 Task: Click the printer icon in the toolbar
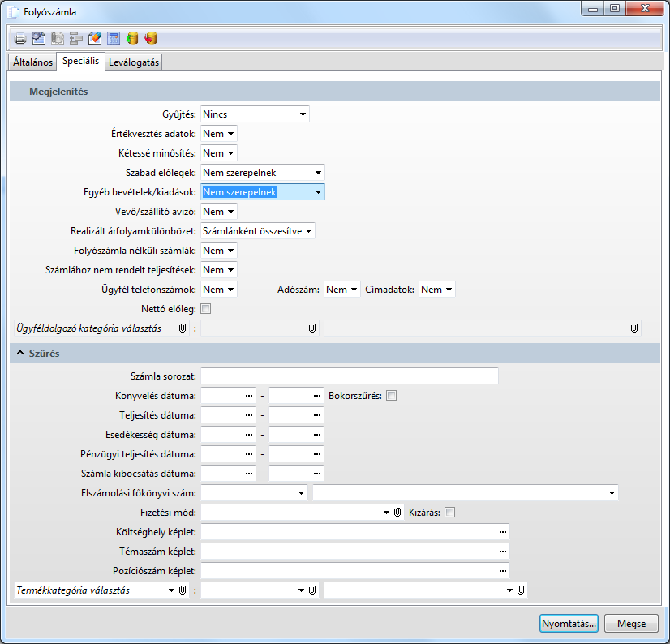point(20,38)
